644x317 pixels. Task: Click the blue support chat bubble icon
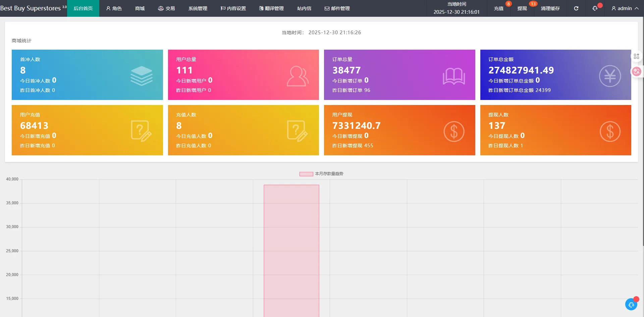[631, 304]
